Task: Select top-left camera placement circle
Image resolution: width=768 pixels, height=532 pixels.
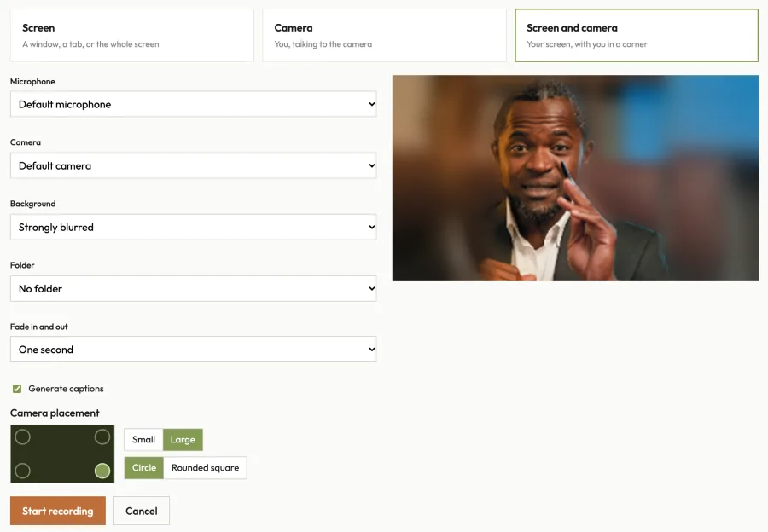Action: tap(22, 437)
